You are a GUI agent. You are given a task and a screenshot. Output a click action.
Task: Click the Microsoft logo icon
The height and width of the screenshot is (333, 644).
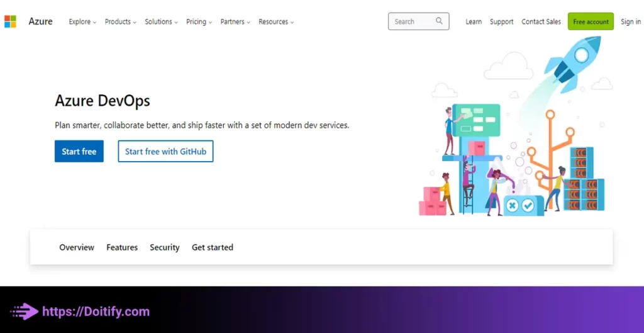click(10, 21)
